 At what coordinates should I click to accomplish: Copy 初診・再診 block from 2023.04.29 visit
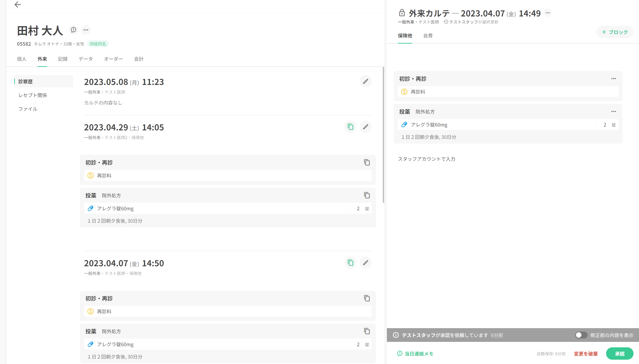click(367, 163)
